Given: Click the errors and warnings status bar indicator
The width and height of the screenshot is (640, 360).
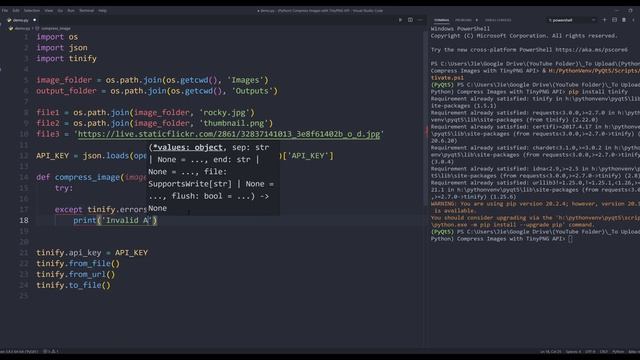Looking at the screenshot, I should tap(51, 351).
